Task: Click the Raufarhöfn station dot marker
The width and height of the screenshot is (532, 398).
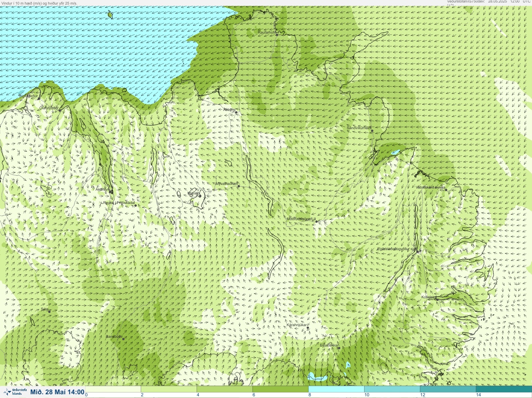Action: click(277, 35)
